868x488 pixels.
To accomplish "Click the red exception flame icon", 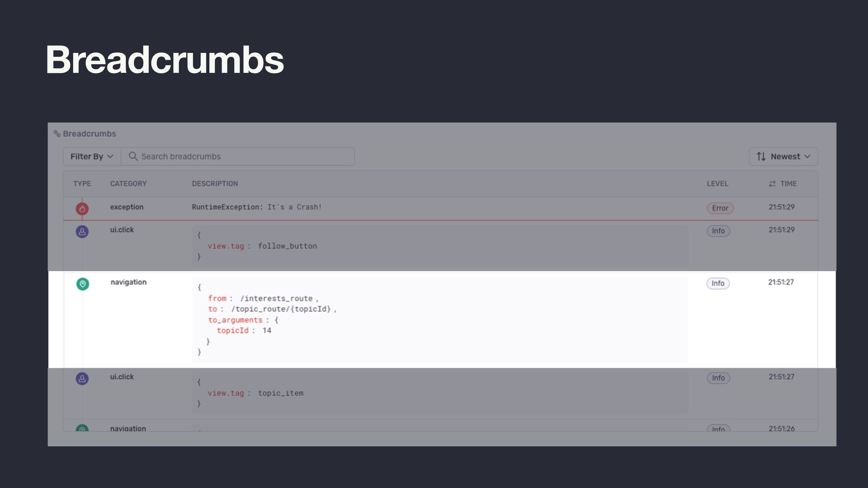I will [x=82, y=209].
